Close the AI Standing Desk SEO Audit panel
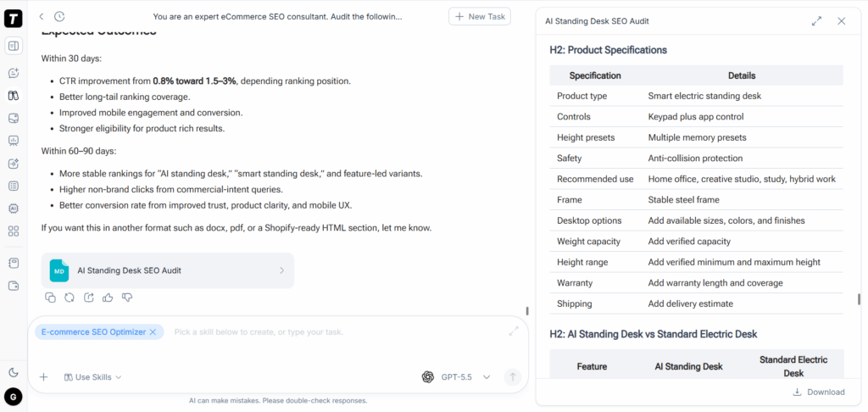Viewport: 868px width, 412px height. (842, 21)
